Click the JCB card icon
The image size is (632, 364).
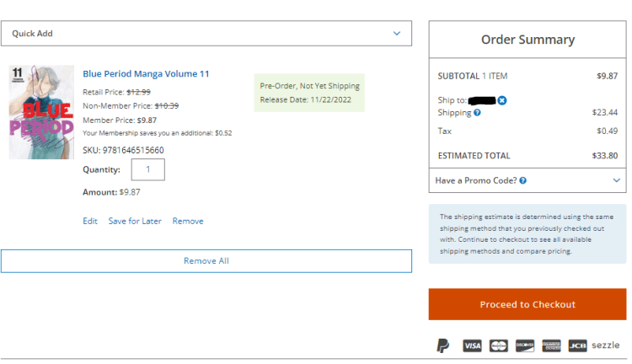577,345
